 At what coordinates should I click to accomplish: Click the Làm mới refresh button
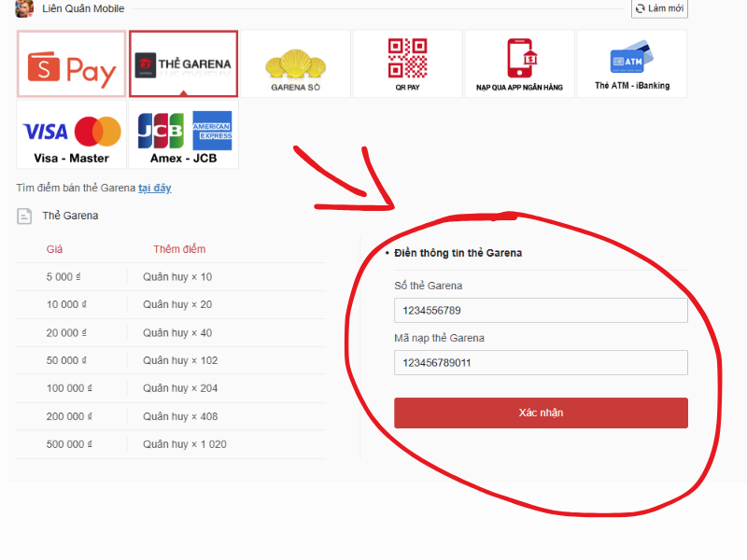click(x=659, y=8)
